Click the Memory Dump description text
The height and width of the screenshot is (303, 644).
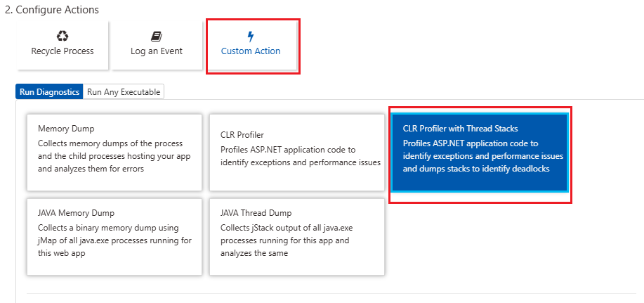point(114,156)
